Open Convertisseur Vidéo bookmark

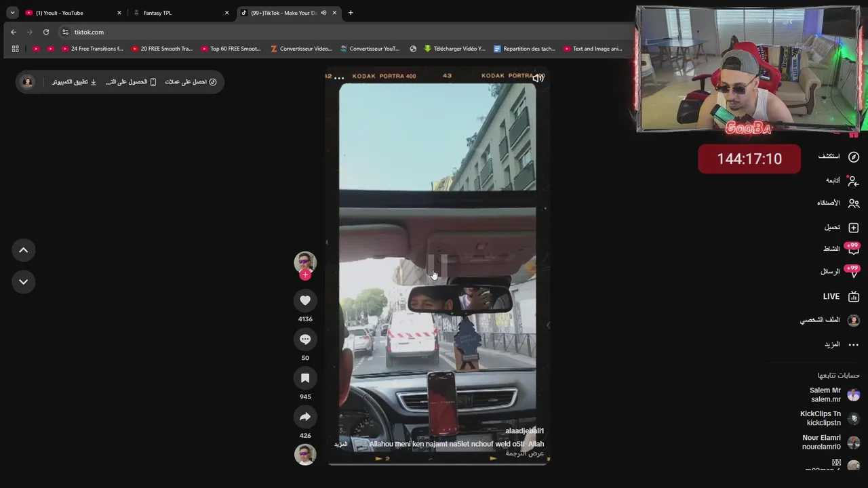click(301, 49)
